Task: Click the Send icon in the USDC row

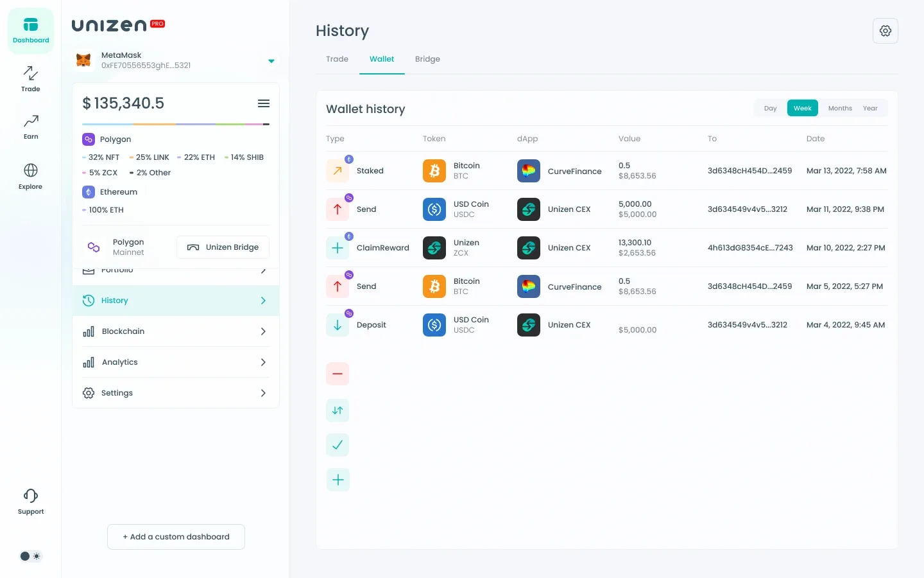Action: (338, 209)
